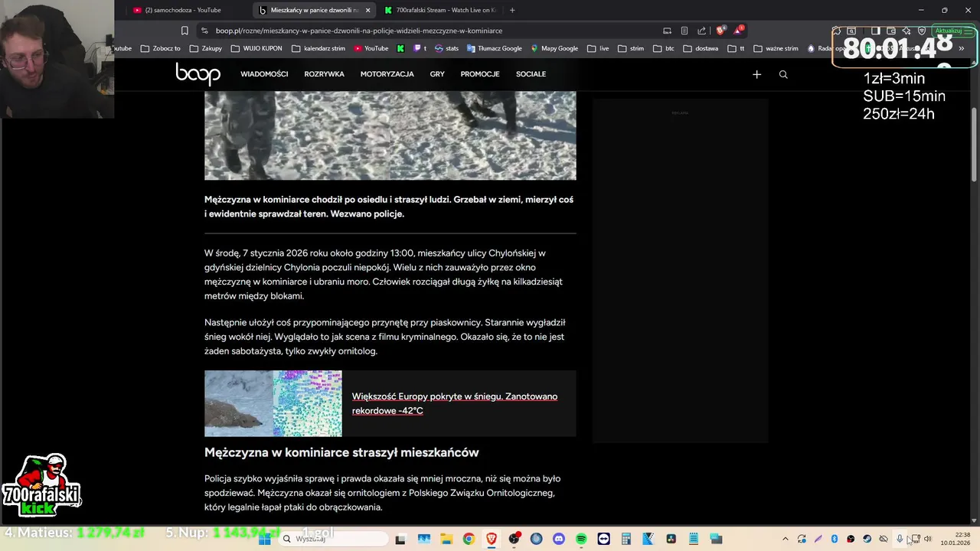Expand the hidden system tray icons

785,539
